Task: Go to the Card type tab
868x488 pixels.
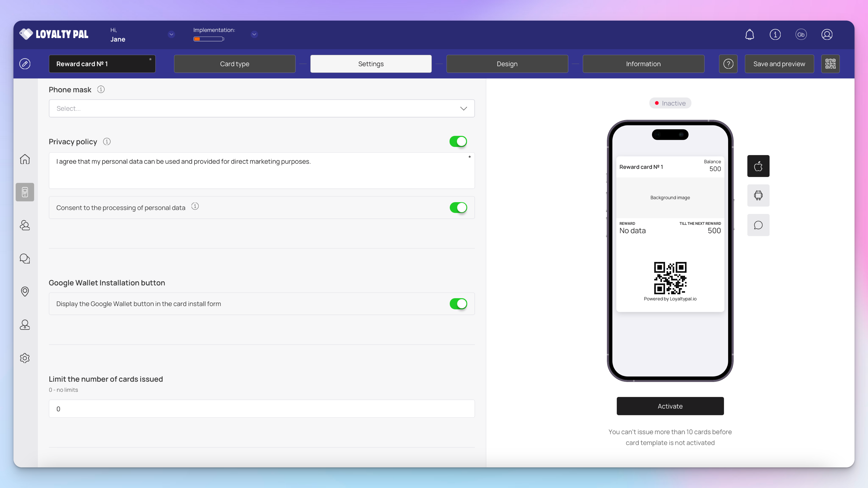Action: [234, 64]
